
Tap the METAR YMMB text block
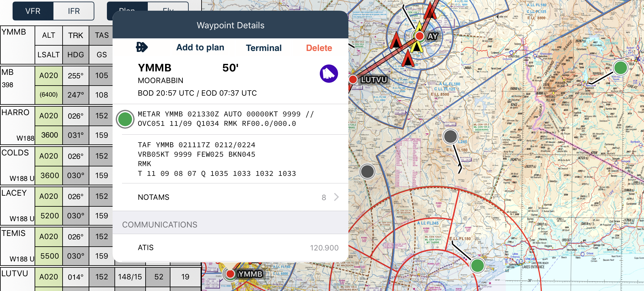[226, 119]
